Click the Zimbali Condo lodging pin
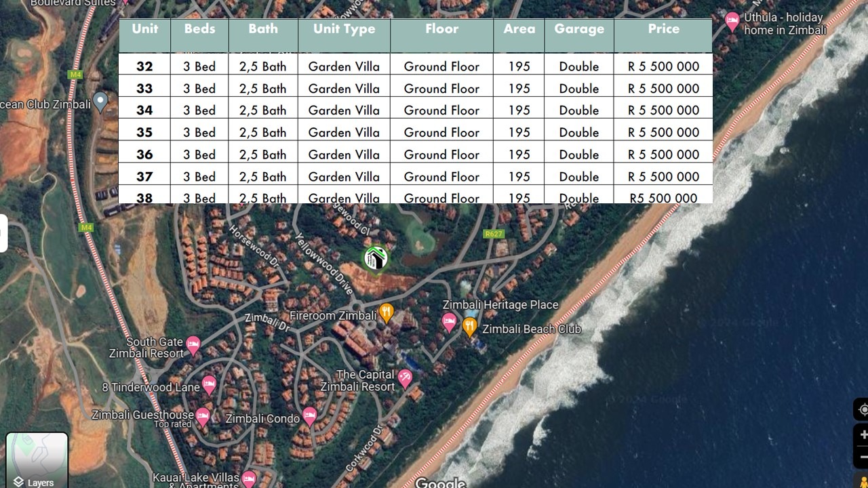 [x=309, y=415]
